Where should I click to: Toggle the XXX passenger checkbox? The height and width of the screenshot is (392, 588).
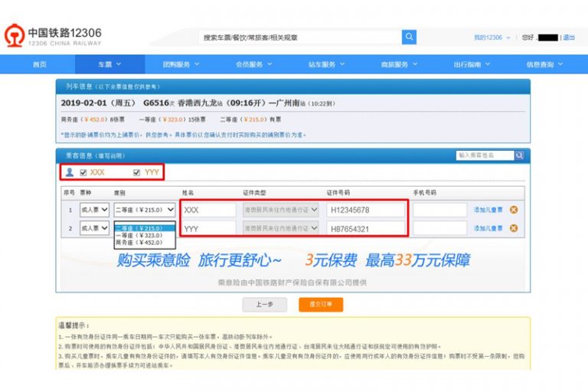(83, 173)
